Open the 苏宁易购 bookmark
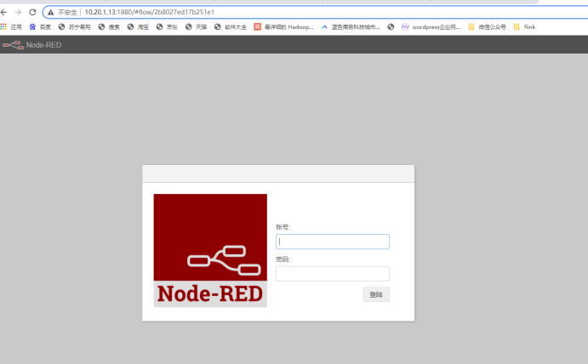Image resolution: width=588 pixels, height=364 pixels. pos(75,26)
